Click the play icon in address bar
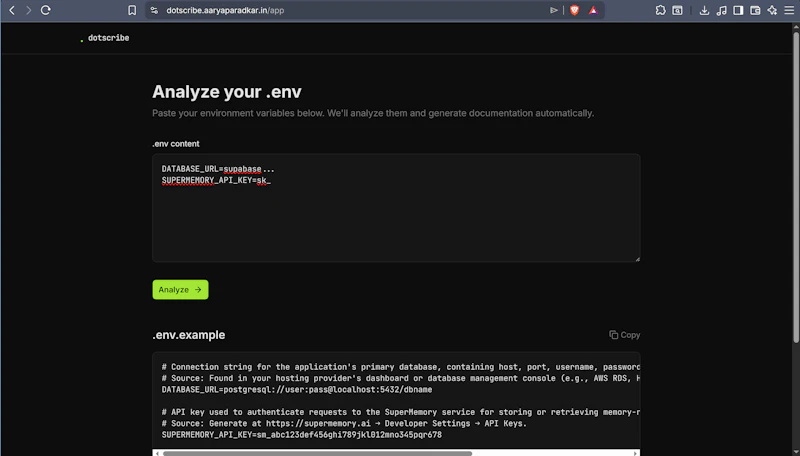The image size is (800, 456). tap(554, 10)
